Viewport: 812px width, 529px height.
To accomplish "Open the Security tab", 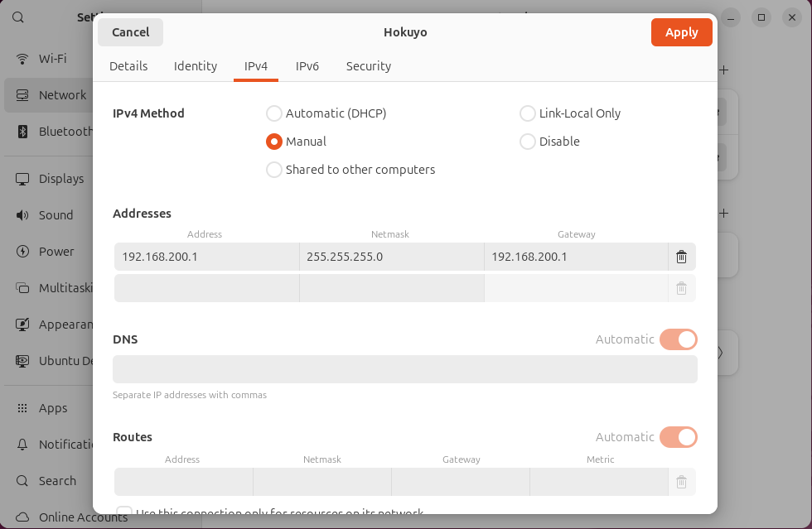I will coord(369,66).
